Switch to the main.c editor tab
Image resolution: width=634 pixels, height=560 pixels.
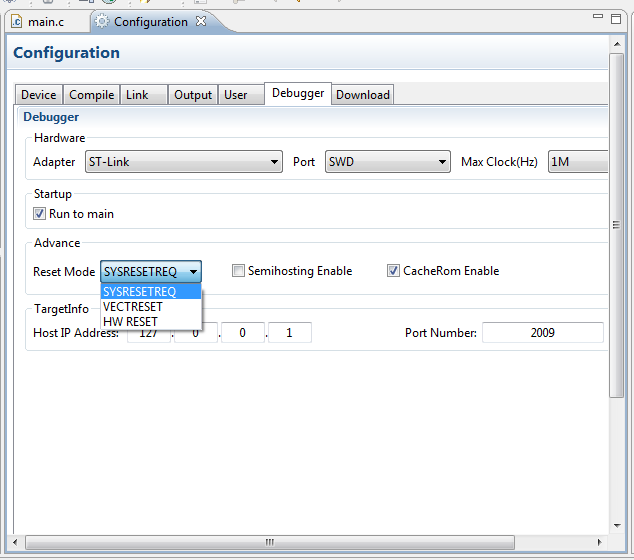point(45,21)
